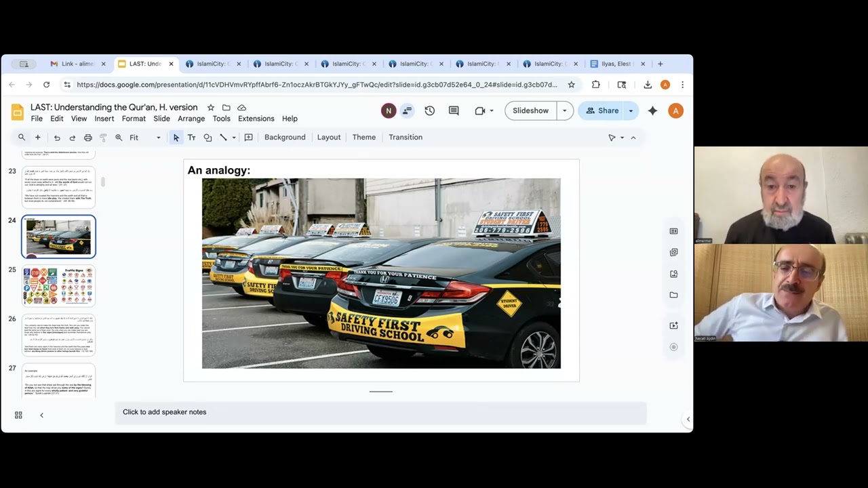Select the Text box tool

[192, 138]
